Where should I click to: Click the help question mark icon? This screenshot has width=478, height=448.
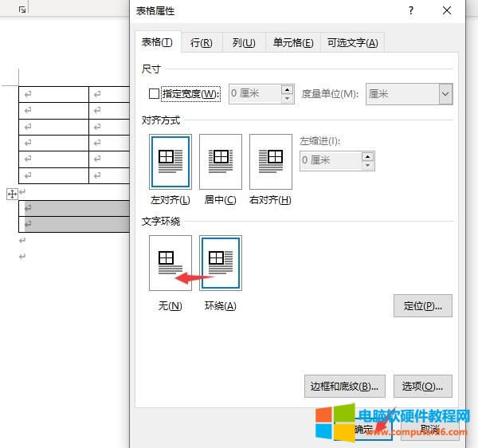[x=411, y=10]
